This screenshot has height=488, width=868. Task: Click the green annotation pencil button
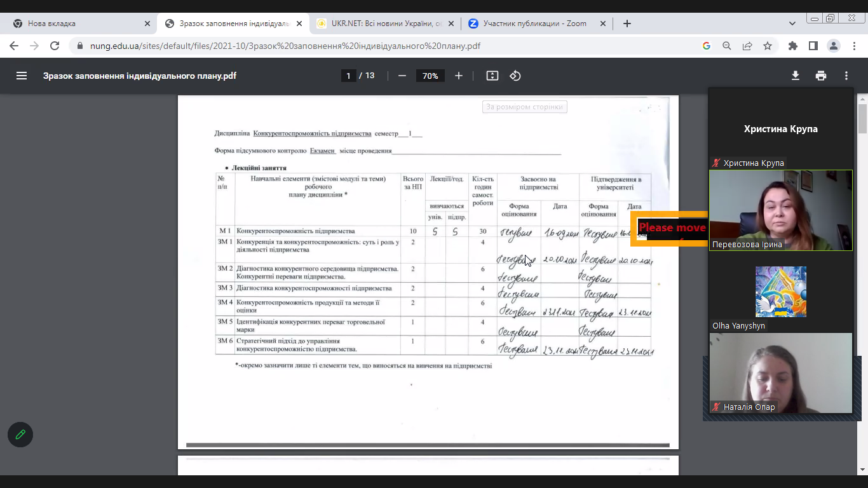[20, 435]
